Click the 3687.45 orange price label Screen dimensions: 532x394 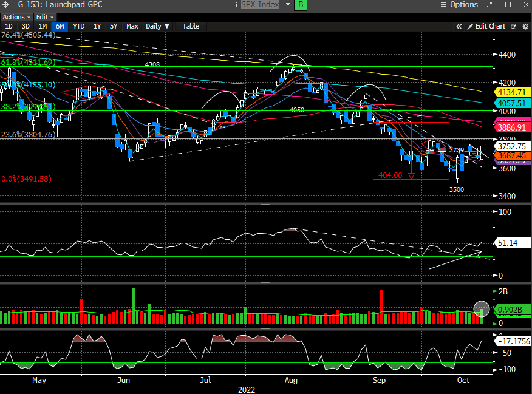(513, 155)
